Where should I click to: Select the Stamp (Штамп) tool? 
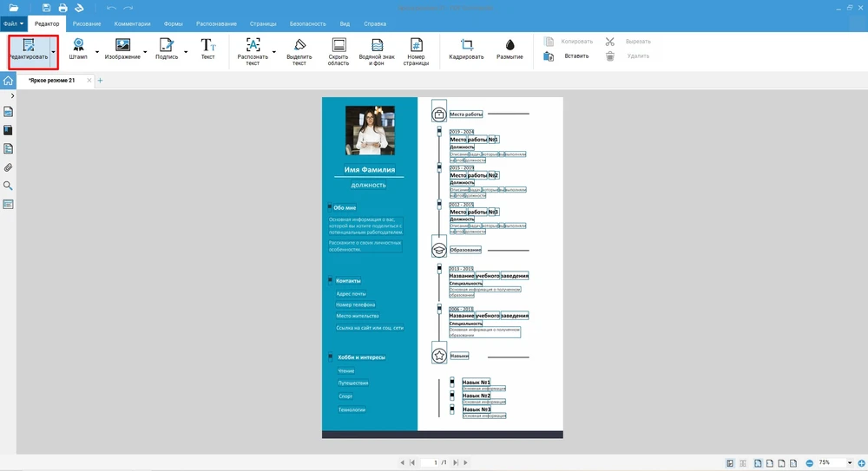78,49
